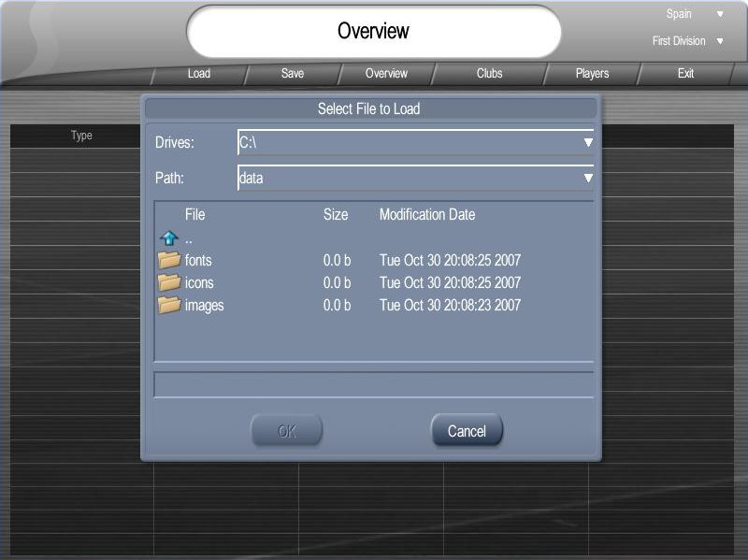Click the 'data' path field
Screen dimensions: 748x560
tap(415, 178)
